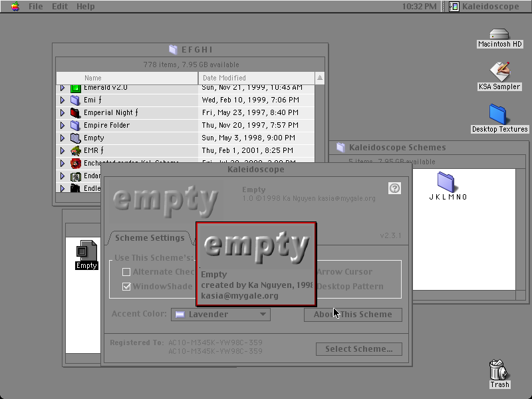Open the File menu
Image resolution: width=532 pixels, height=399 pixels.
[35, 7]
